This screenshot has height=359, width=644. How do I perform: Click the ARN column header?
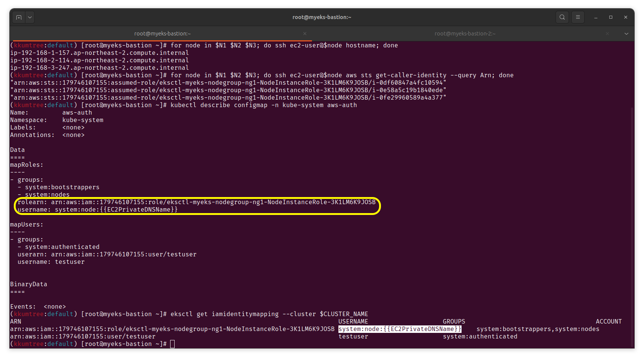pos(15,322)
